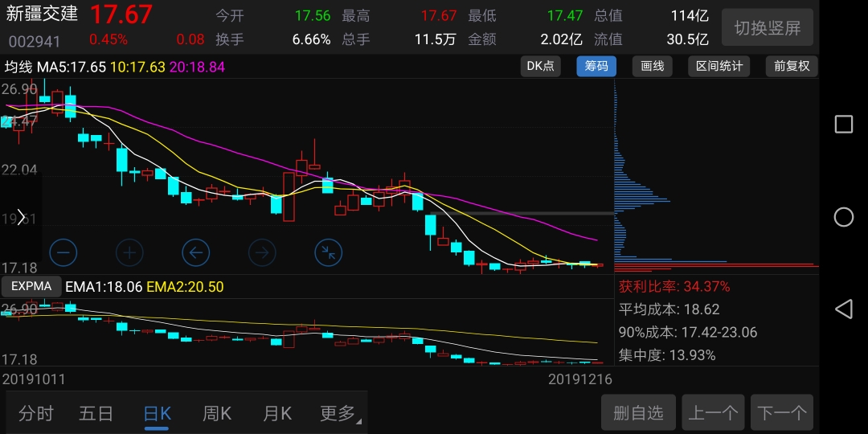Tap the 最低 17.47 low price
The image size is (868, 434).
(x=565, y=15)
